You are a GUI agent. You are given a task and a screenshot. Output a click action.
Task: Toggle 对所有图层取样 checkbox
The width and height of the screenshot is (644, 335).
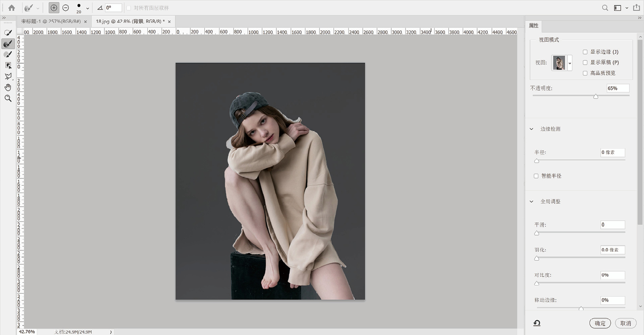pyautogui.click(x=129, y=8)
